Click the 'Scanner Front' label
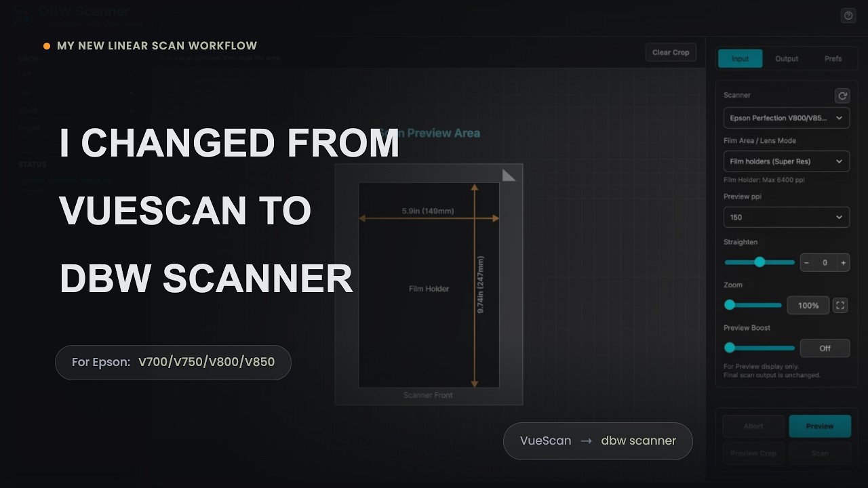The width and height of the screenshot is (868, 488). [428, 395]
